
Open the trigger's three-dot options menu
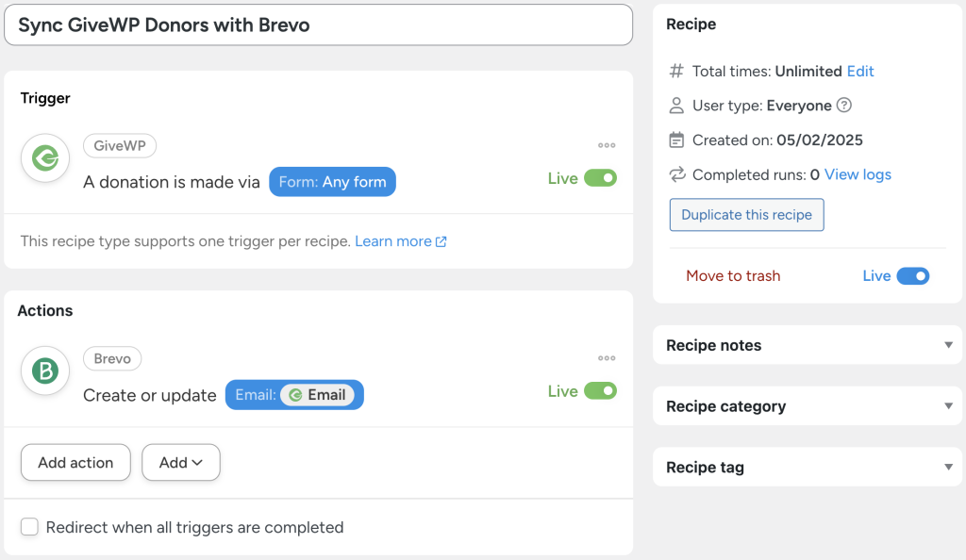click(607, 145)
